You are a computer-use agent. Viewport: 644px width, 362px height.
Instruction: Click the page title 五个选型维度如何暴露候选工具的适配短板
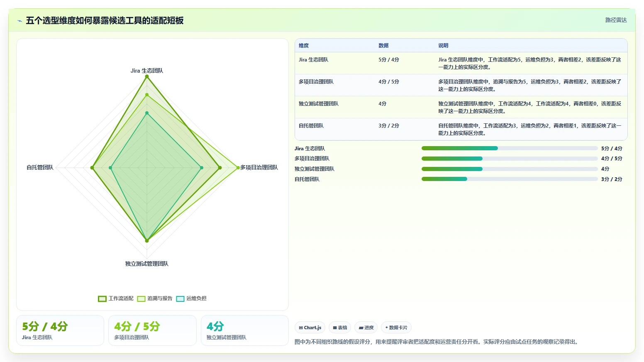[105, 21]
